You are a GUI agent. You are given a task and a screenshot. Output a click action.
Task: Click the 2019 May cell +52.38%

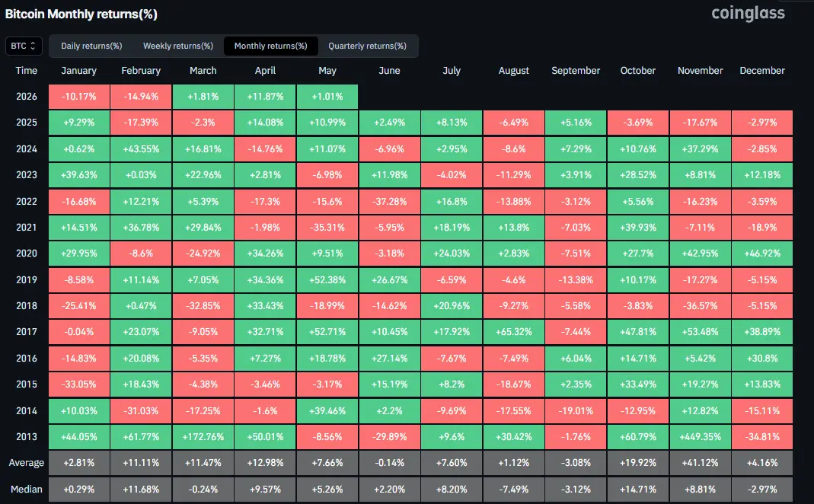327,279
